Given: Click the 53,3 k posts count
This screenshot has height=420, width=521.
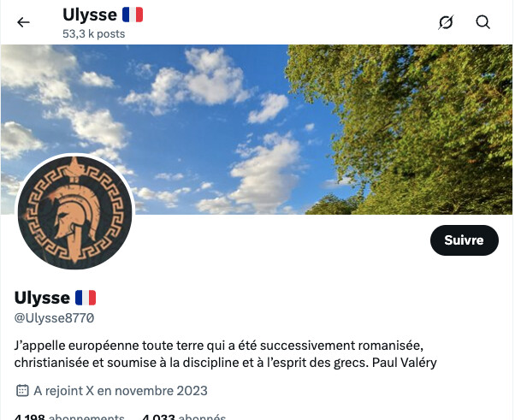Looking at the screenshot, I should [94, 33].
